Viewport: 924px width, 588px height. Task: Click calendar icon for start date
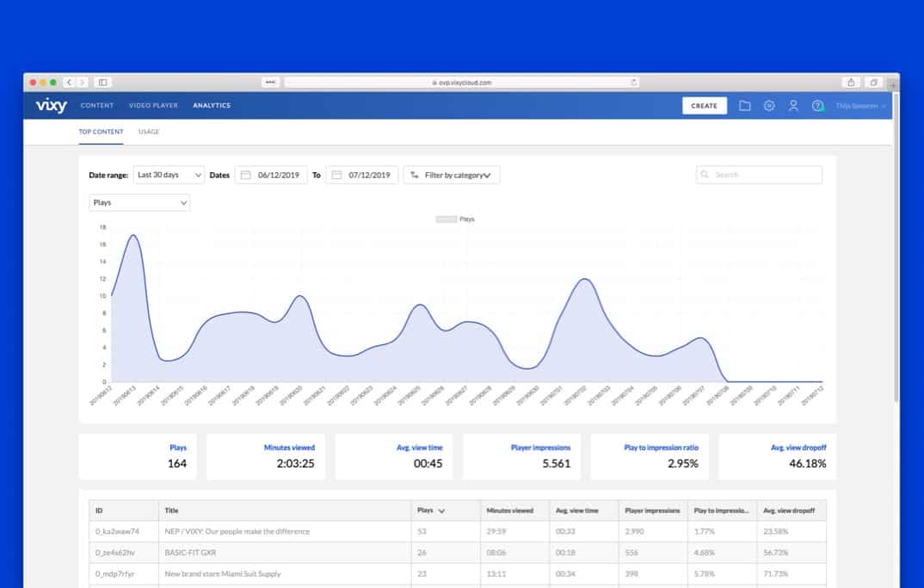point(245,175)
